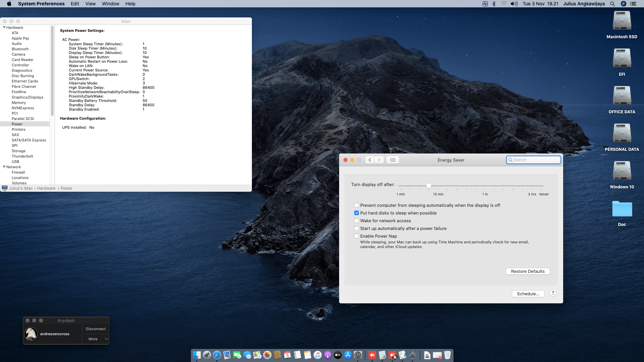Click the Restore Defaults button

point(527,271)
